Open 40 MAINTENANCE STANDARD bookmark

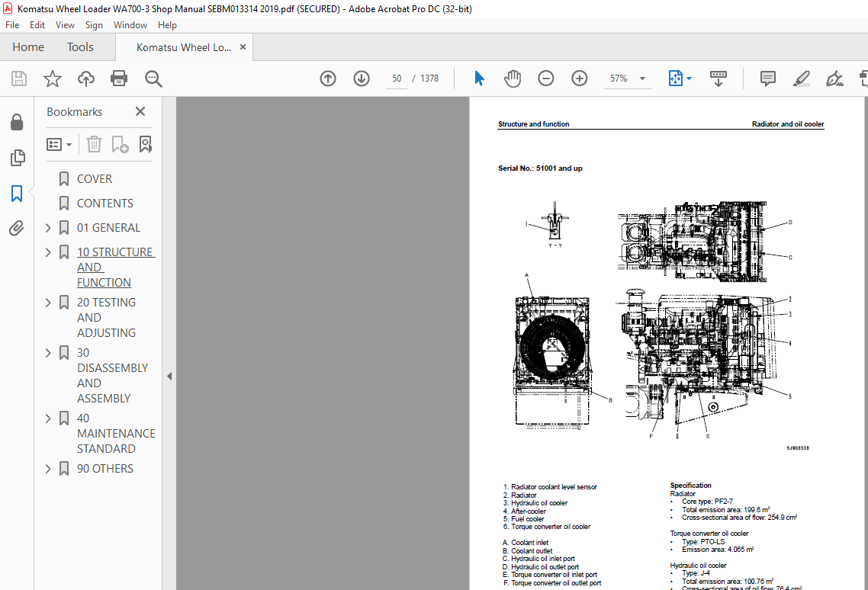116,433
